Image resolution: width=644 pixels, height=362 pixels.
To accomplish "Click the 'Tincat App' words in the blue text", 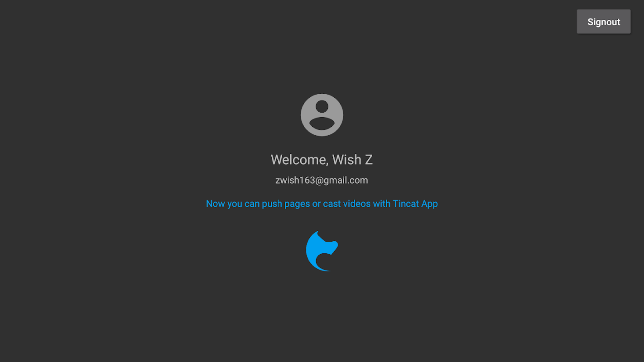I will 415,204.
